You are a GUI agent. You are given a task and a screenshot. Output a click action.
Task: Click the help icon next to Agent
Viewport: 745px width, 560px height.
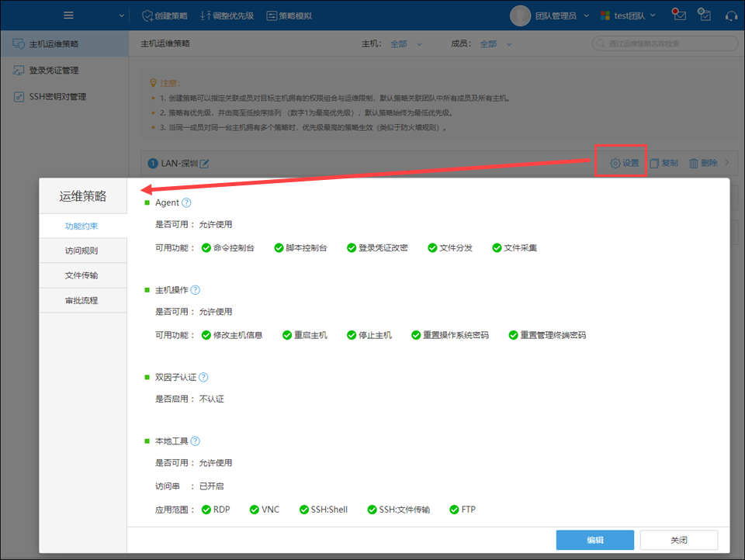pyautogui.click(x=186, y=203)
